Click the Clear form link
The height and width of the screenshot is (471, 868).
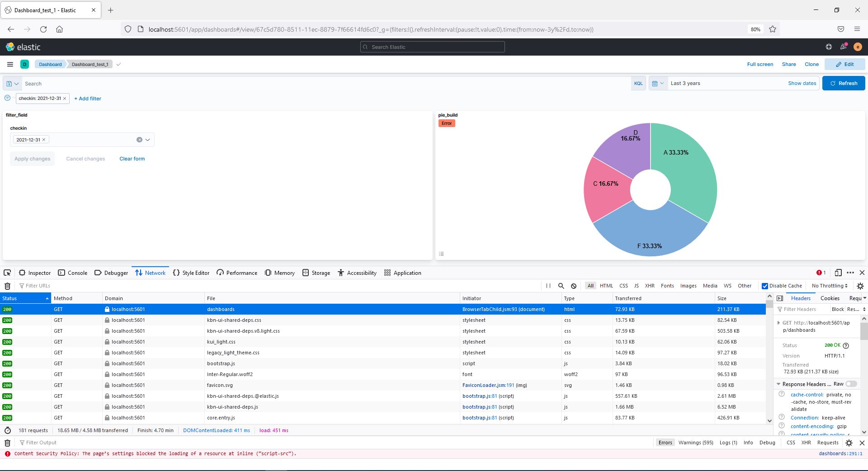tap(132, 159)
